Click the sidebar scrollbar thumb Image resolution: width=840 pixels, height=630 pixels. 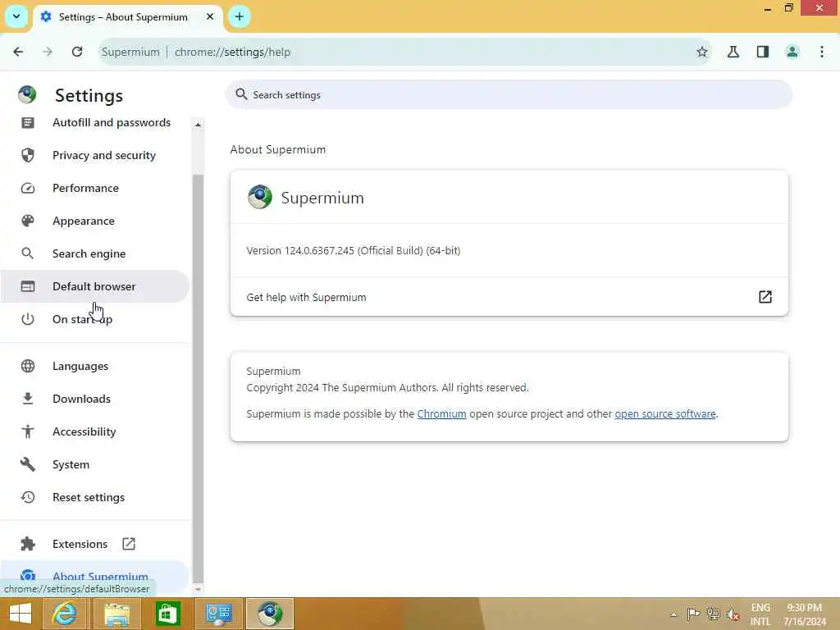point(198,377)
